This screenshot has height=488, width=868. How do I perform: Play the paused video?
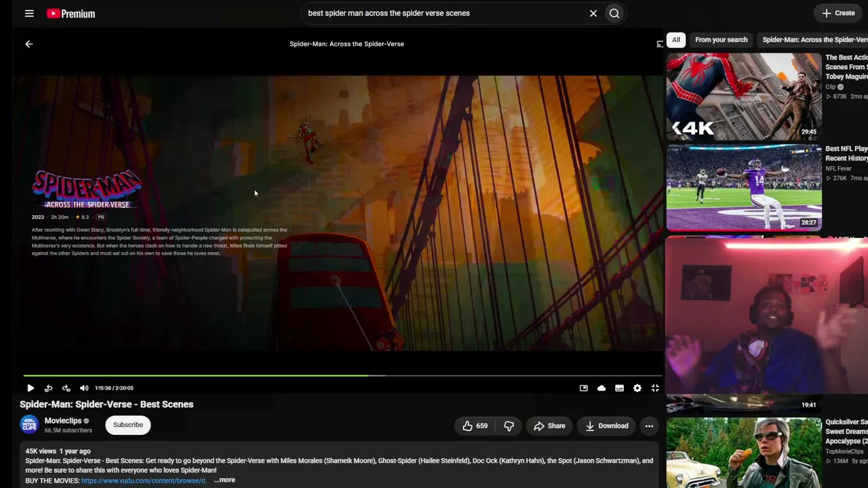pos(31,388)
